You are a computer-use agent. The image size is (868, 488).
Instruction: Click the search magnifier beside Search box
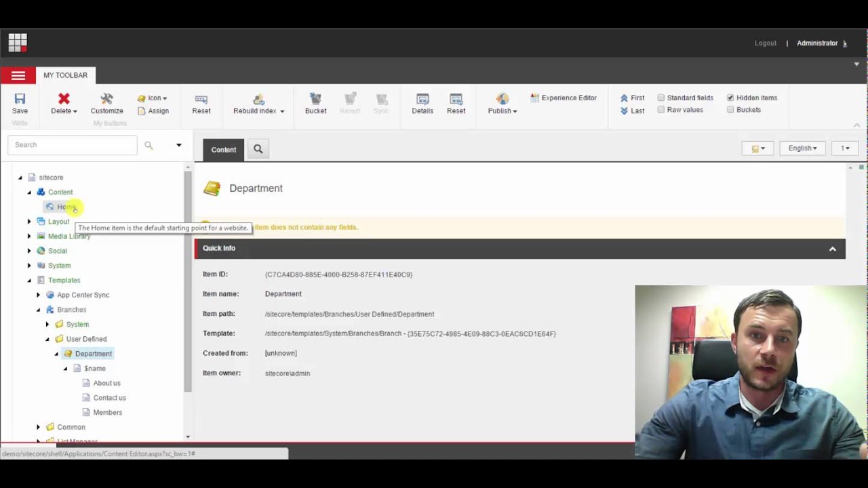click(149, 145)
